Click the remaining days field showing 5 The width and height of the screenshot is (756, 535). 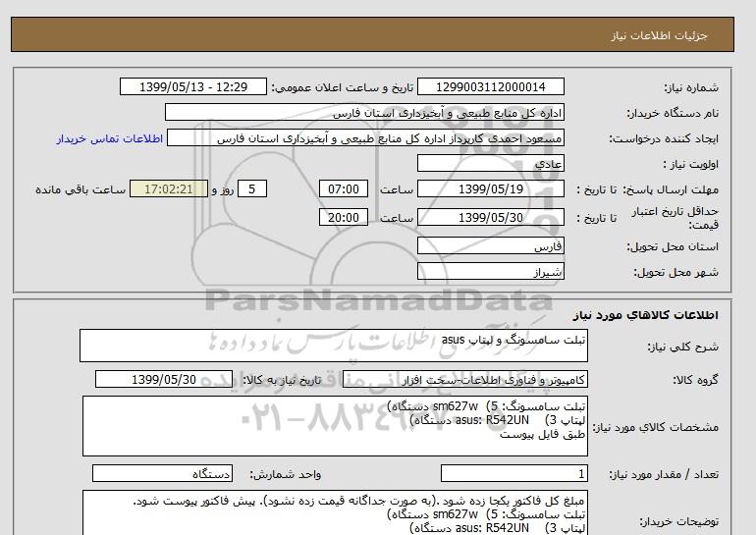coord(252,188)
